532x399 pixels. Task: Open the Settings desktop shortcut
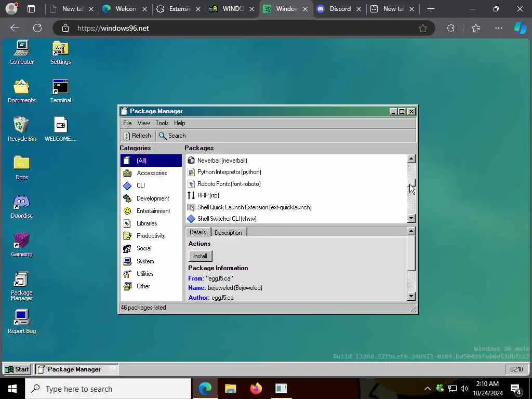coord(60,52)
